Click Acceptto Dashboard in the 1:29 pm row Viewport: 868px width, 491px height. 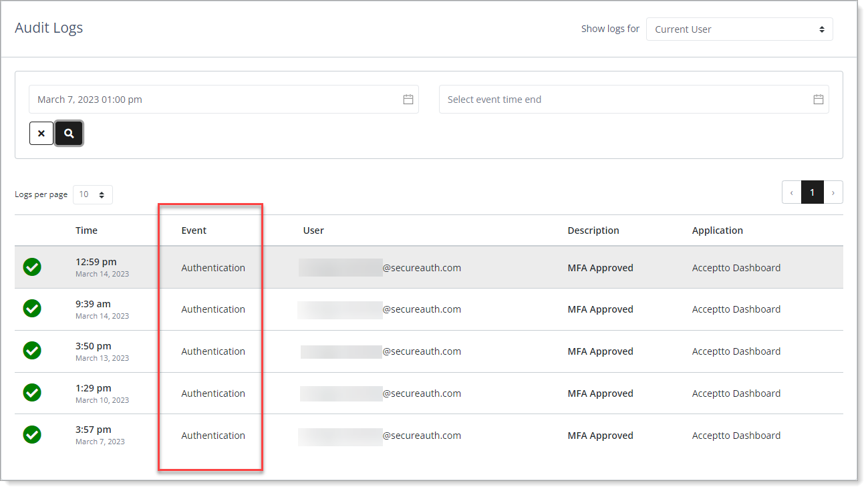tap(736, 393)
